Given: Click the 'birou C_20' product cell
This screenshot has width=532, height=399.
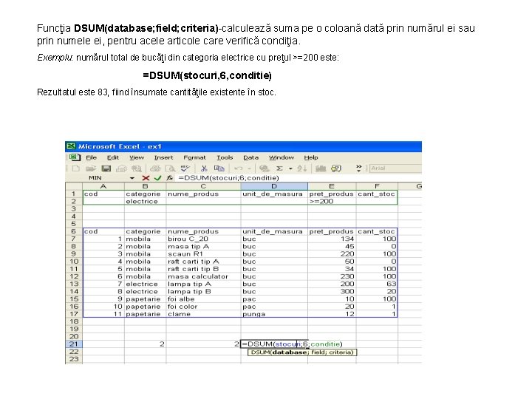Looking at the screenshot, I should click(x=203, y=239).
